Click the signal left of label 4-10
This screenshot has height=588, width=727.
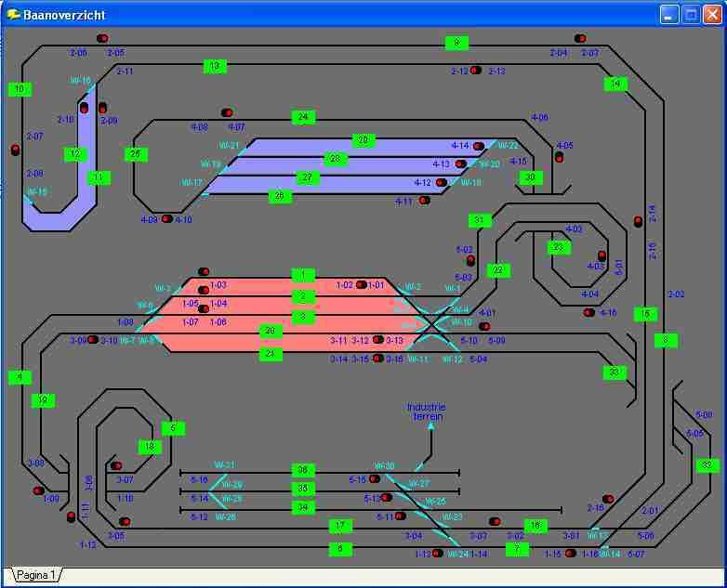pyautogui.click(x=167, y=219)
